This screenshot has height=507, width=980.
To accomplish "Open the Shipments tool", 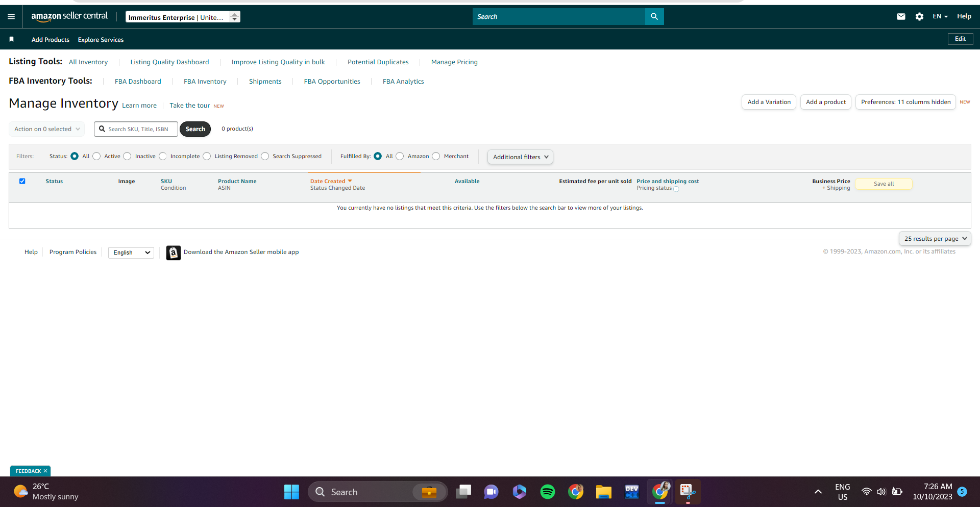I will (265, 82).
